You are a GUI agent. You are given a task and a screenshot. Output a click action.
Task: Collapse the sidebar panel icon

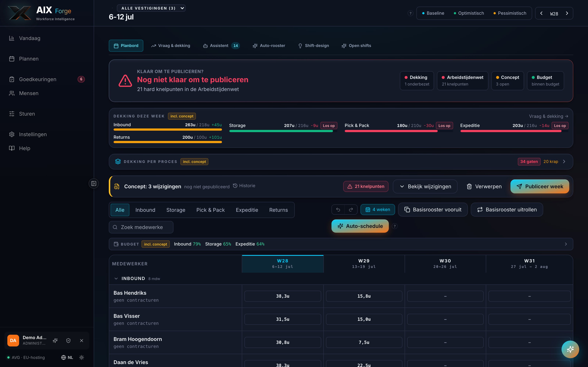tap(94, 183)
